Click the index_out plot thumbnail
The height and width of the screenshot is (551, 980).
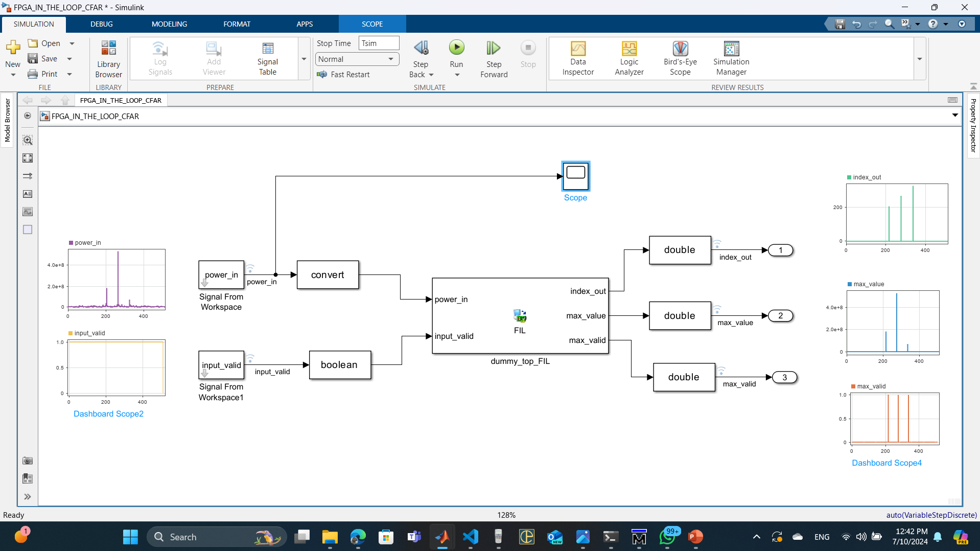click(897, 213)
